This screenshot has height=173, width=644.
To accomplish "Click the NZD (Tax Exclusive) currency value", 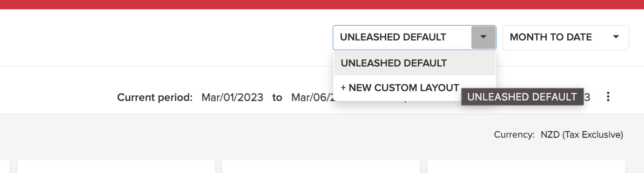I will (582, 135).
